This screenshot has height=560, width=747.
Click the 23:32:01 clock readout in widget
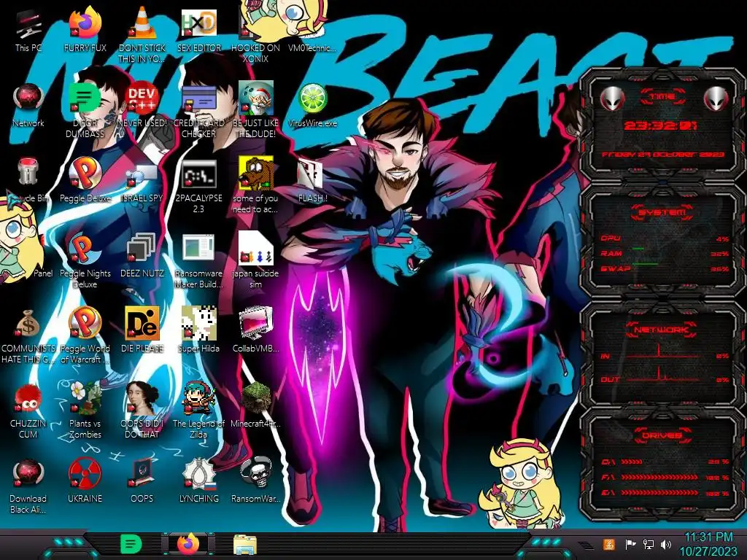[x=661, y=125]
